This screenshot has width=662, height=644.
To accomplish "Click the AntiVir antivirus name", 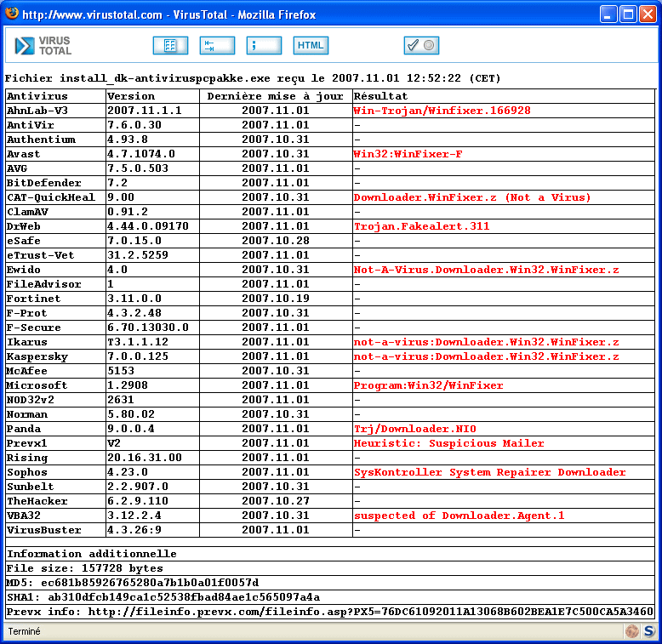I will (x=31, y=125).
